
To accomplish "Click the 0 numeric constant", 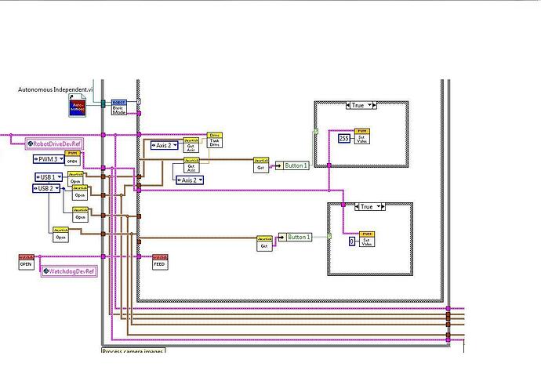I will 352,241.
